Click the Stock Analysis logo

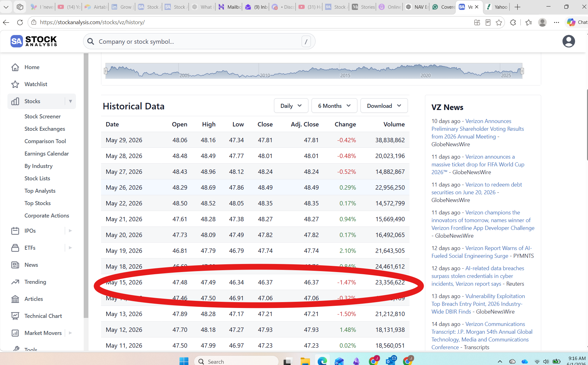tap(34, 41)
